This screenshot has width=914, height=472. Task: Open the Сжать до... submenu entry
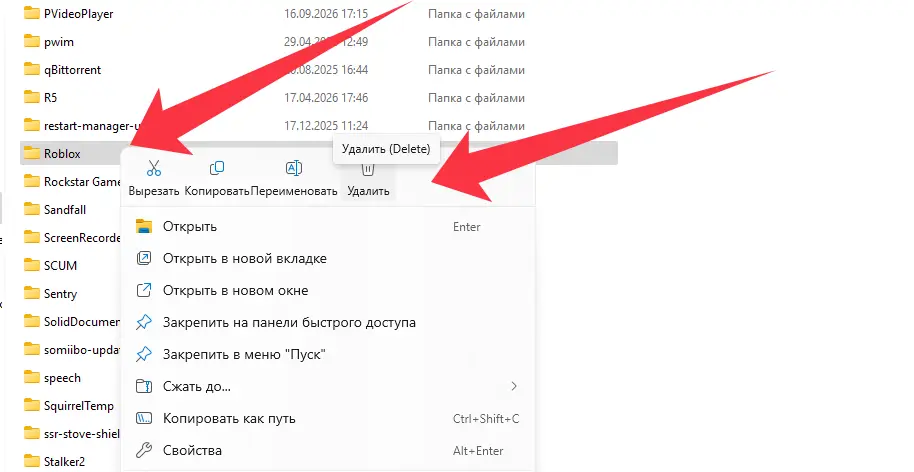[328, 386]
